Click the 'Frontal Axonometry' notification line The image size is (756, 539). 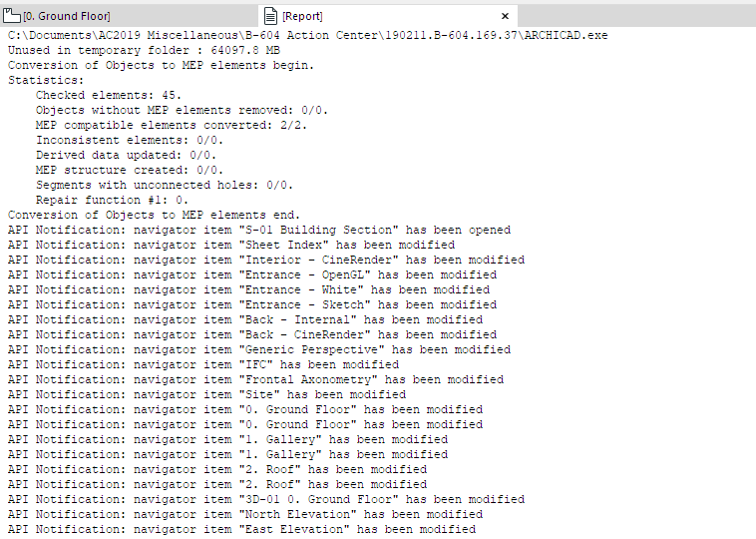click(255, 379)
